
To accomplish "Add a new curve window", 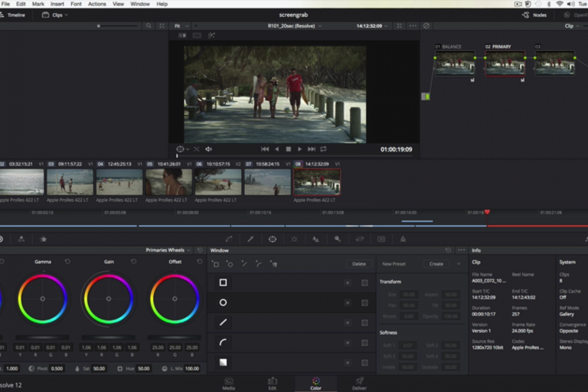I will (259, 264).
